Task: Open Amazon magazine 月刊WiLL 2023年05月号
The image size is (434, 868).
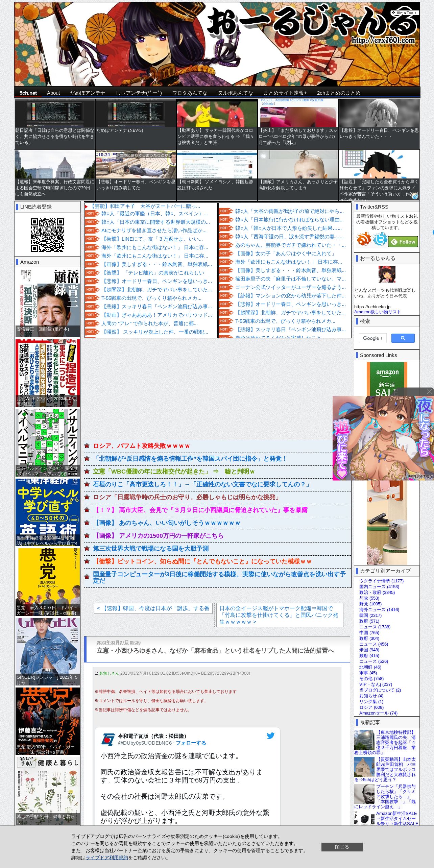Action: click(x=48, y=373)
